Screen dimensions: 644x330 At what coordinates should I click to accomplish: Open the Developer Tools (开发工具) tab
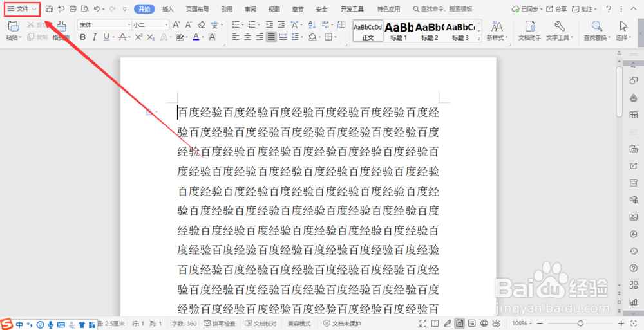coord(352,9)
